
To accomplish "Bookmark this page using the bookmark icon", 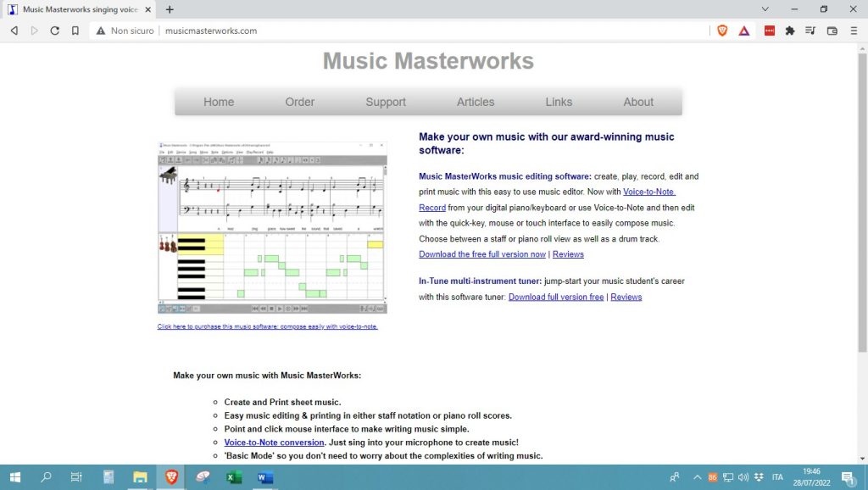I will pyautogui.click(x=75, y=30).
